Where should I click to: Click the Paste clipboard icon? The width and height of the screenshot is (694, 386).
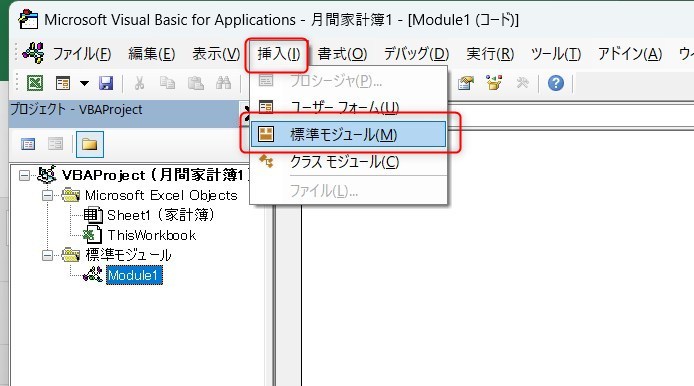[x=196, y=83]
